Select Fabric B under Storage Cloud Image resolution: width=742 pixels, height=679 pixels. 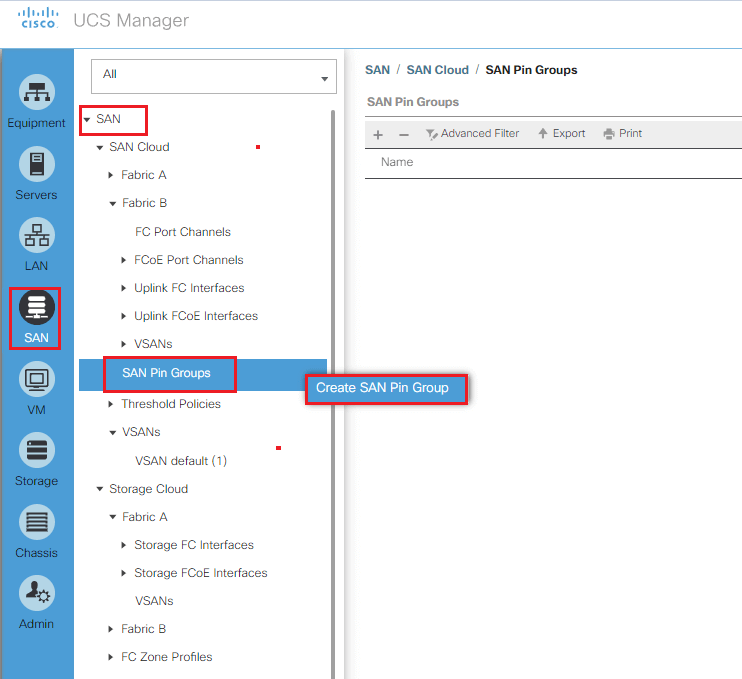coord(143,629)
